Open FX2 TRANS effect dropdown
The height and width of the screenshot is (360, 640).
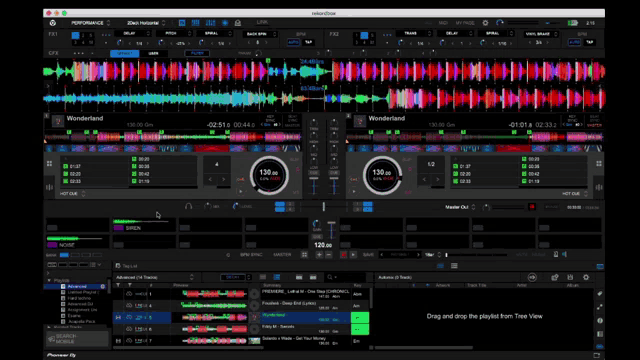pos(413,33)
